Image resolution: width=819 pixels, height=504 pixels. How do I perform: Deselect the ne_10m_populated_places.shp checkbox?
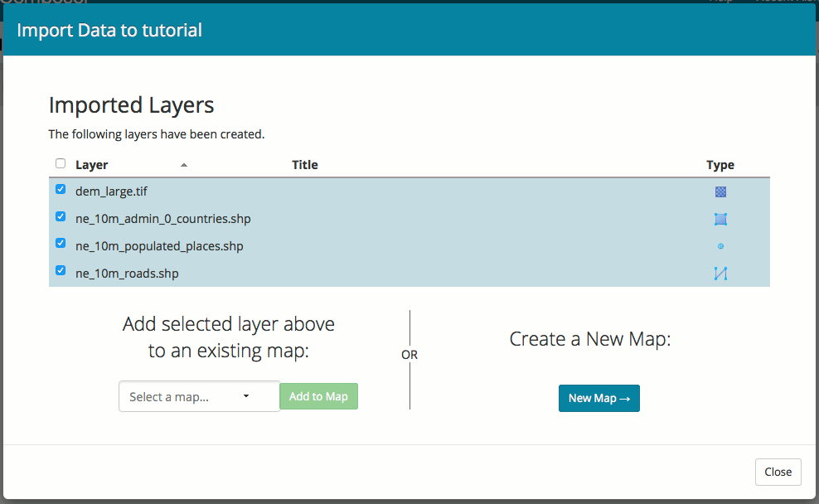(61, 245)
